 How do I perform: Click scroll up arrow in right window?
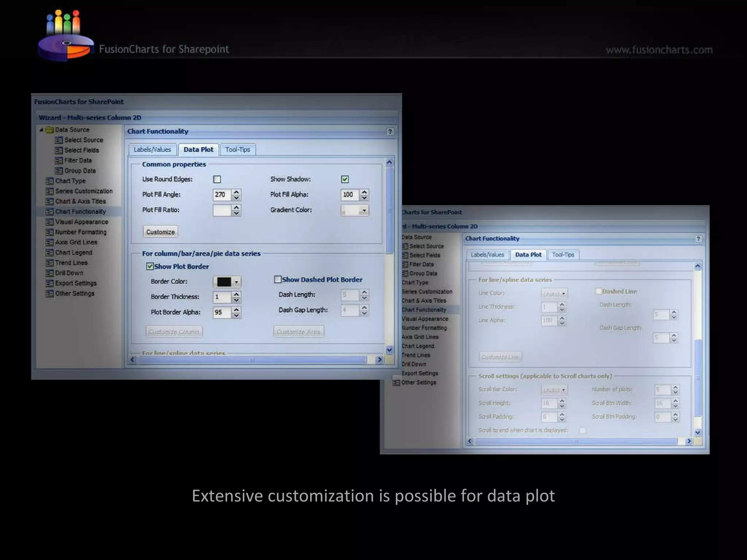tap(698, 266)
